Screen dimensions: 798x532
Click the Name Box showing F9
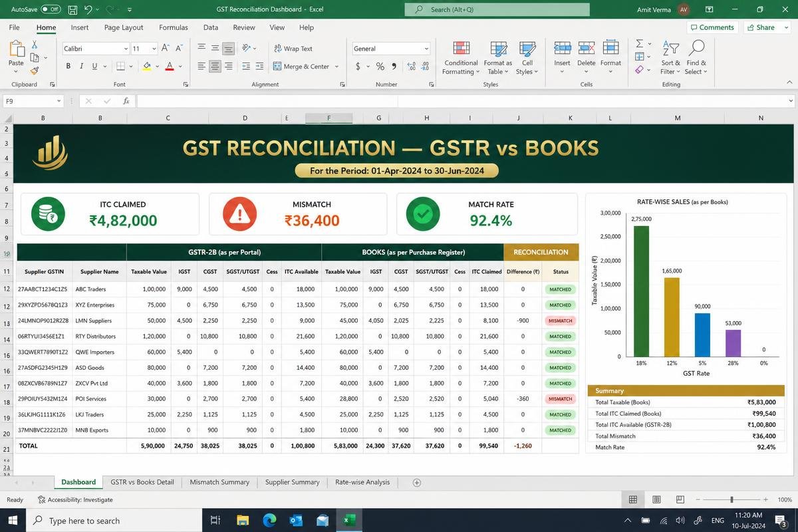click(x=33, y=101)
